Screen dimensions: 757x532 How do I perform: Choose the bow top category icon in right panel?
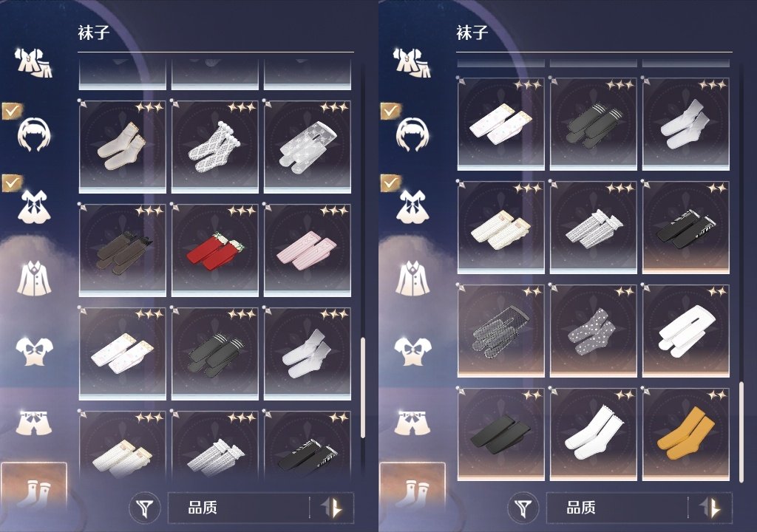(413, 351)
